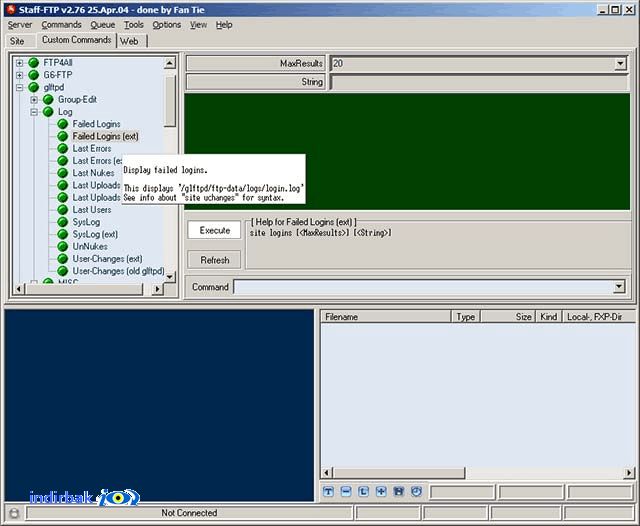The width and height of the screenshot is (640, 526).
Task: Select the plain Last Errors tree item
Action: (x=92, y=149)
